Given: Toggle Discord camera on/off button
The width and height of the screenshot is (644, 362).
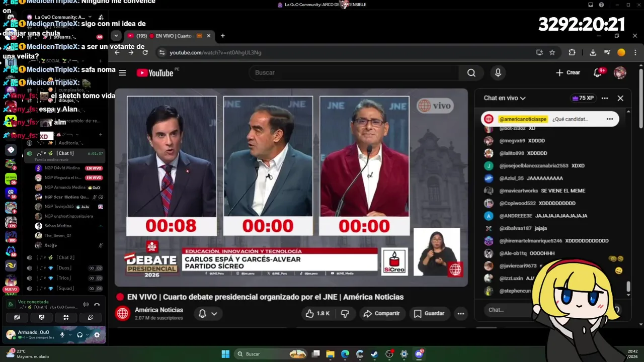Looking at the screenshot, I should [17, 317].
